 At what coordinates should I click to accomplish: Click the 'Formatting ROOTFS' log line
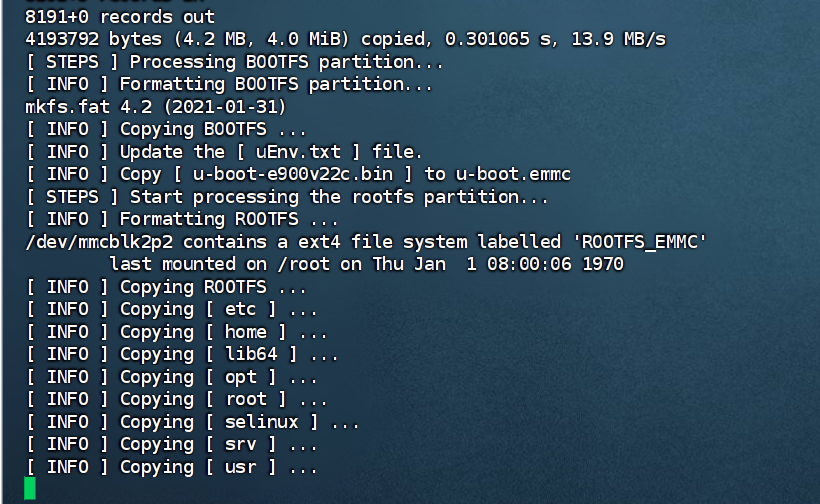[182, 219]
